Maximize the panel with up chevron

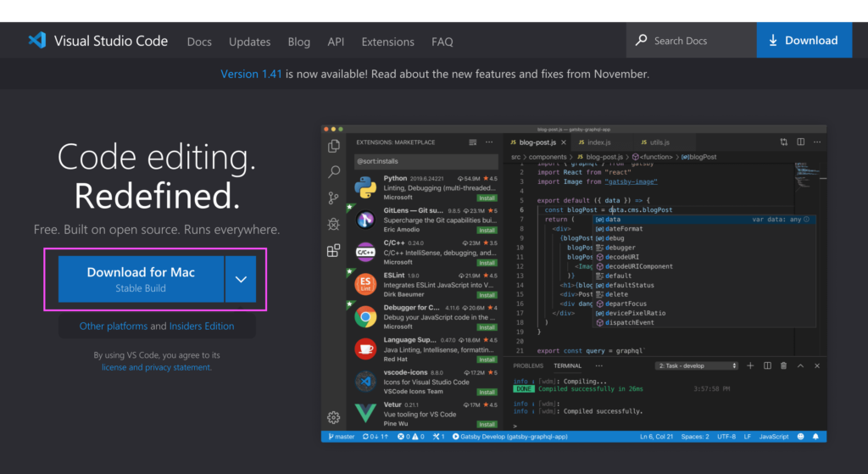[800, 365]
